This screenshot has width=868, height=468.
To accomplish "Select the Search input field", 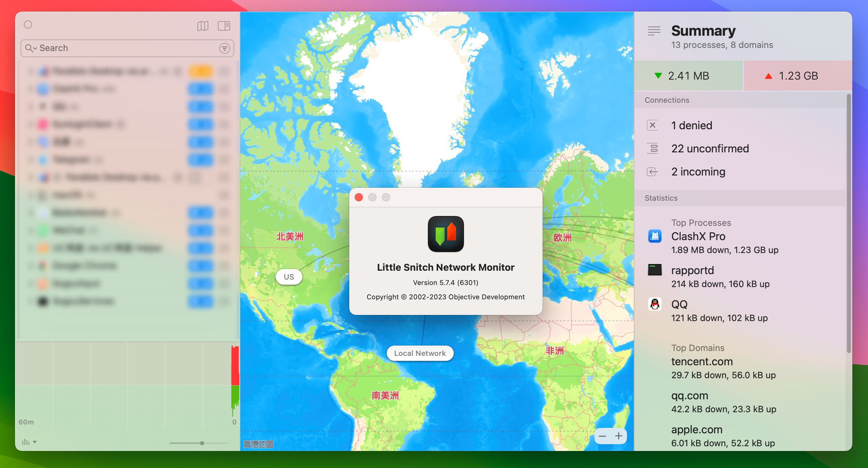I will [x=125, y=47].
